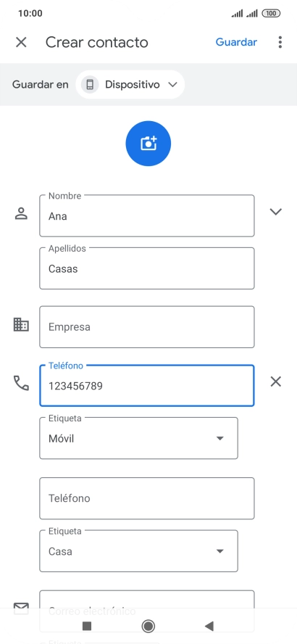
Task: Tap the person icon beside Nombre
Action: coord(21,213)
